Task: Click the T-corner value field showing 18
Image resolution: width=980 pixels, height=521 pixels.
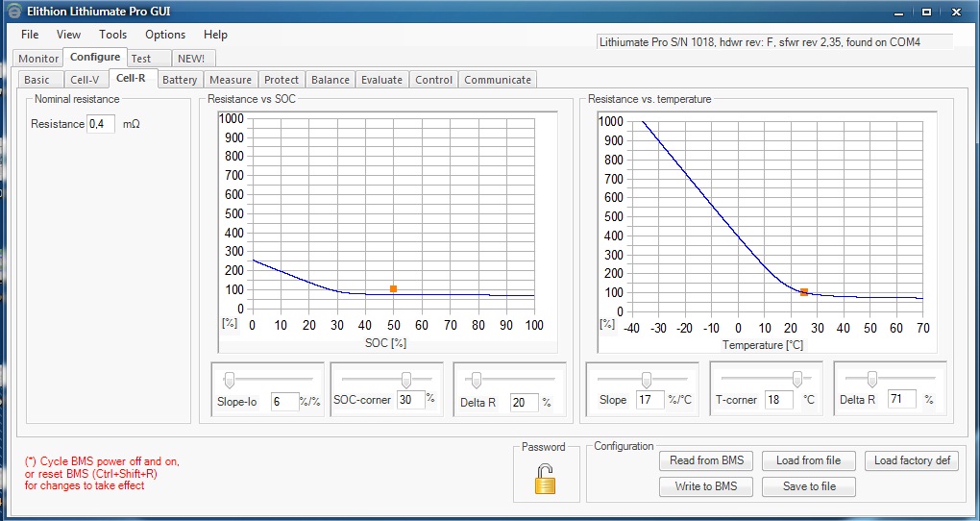Action: [x=779, y=400]
